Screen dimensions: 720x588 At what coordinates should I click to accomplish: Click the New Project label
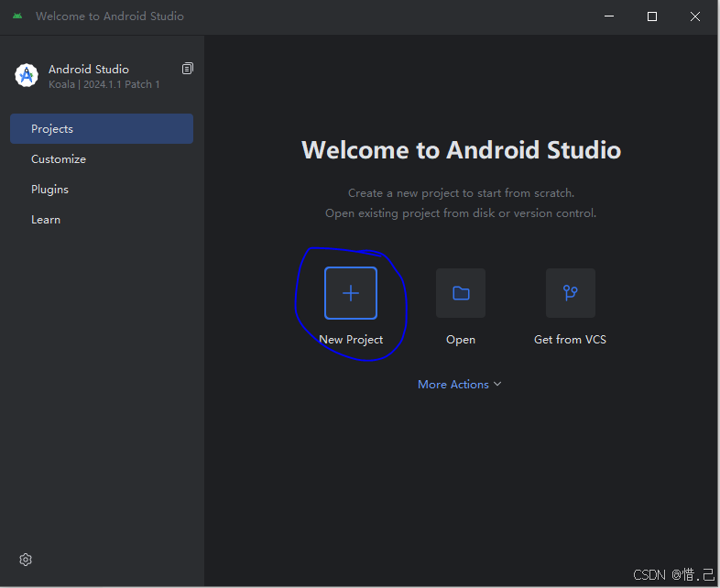click(351, 340)
